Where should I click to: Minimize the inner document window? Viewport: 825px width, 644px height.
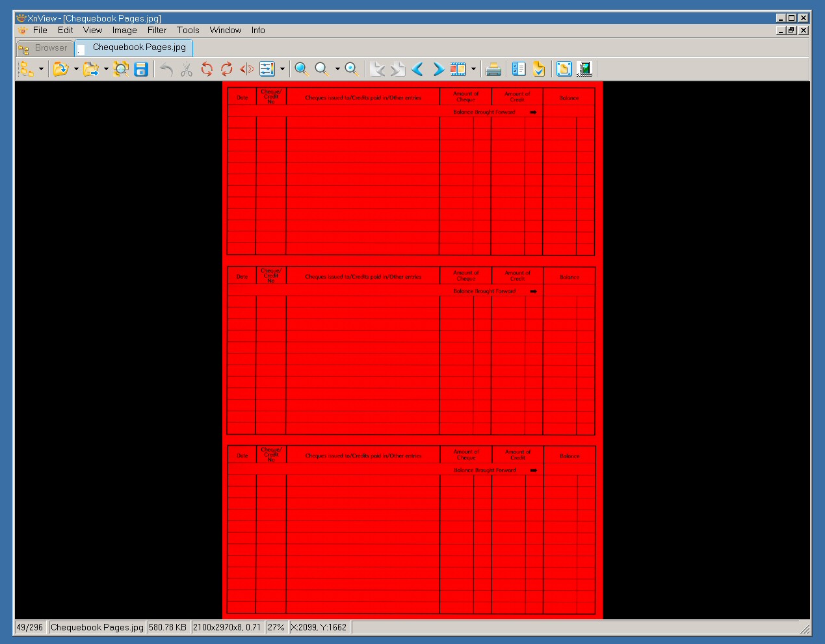pos(781,31)
